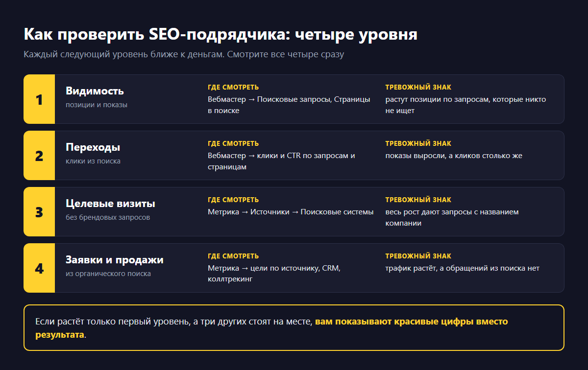Click the yellow number 4 badge
The image size is (588, 370).
pyautogui.click(x=39, y=268)
